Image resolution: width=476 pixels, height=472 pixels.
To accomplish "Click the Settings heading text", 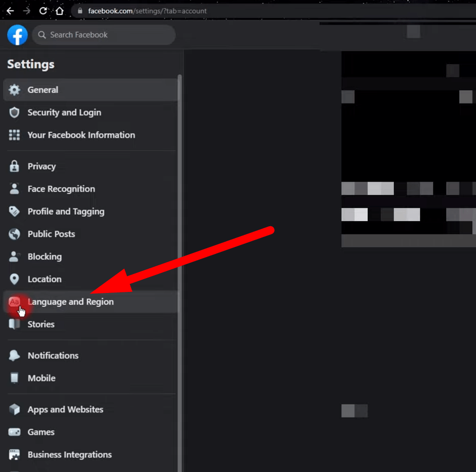I will tap(31, 64).
